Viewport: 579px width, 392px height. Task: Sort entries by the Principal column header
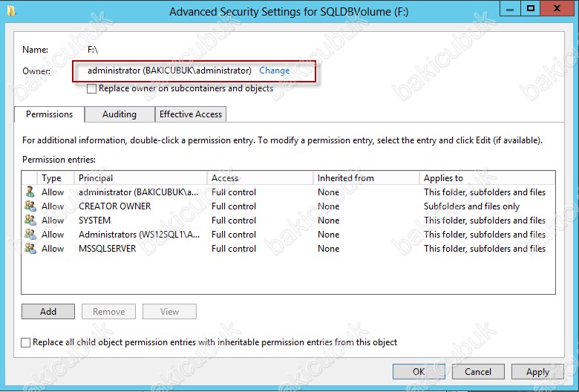[141, 178]
